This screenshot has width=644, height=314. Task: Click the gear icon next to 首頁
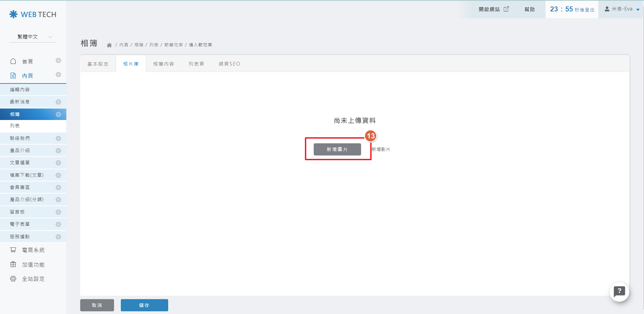coord(58,61)
